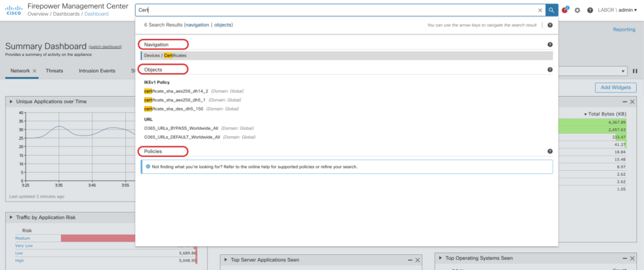Open the system settings gear icon
This screenshot has height=270, width=644.
[x=577, y=10]
